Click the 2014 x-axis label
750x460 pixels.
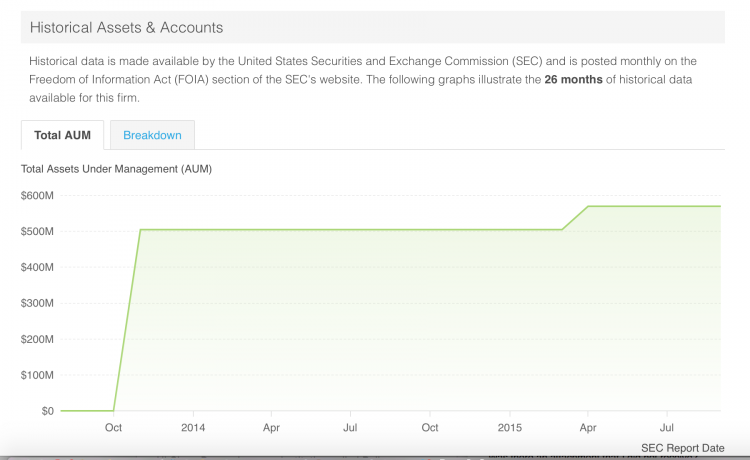[193, 427]
